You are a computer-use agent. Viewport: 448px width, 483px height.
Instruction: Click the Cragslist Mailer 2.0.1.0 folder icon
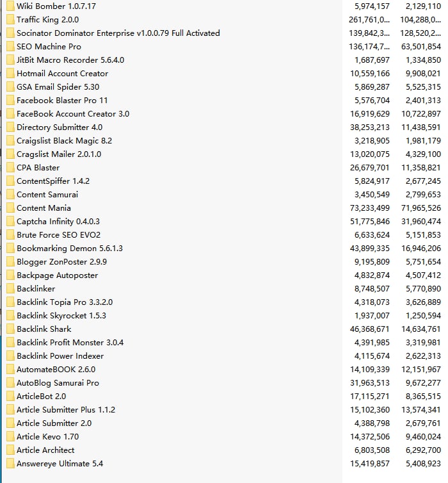tap(10, 154)
